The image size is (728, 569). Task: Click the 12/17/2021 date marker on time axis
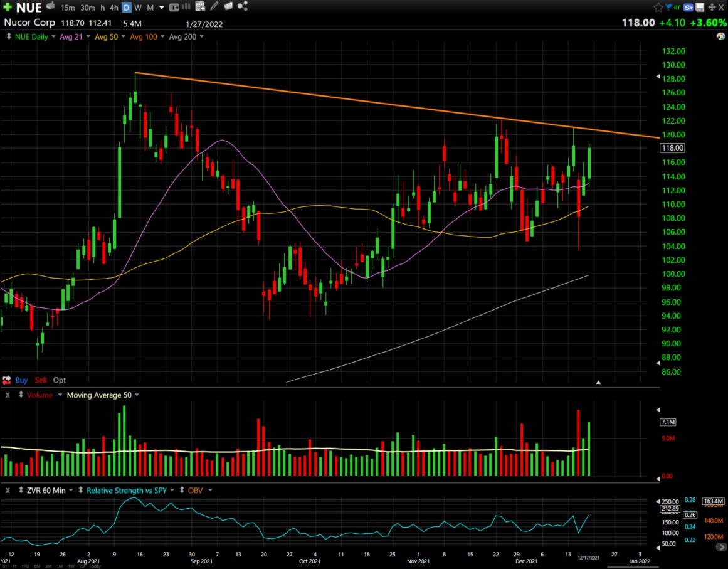(588, 557)
